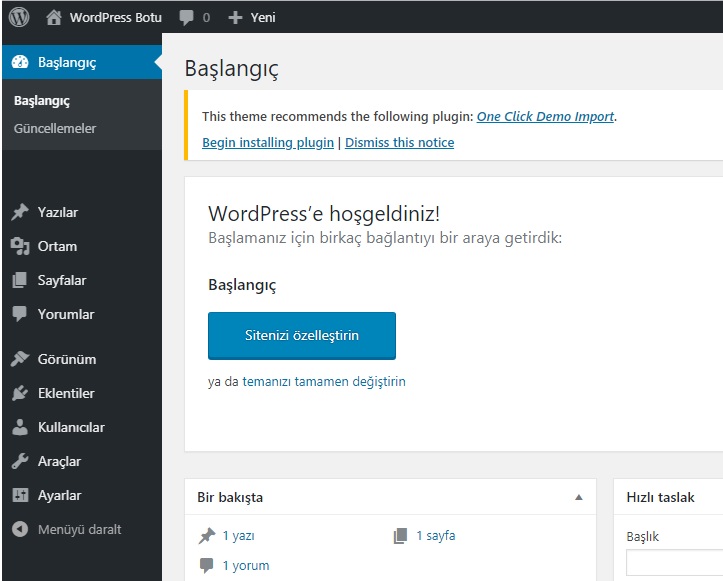Click the Başlık input field
This screenshot has height=581, width=723.
[x=675, y=562]
